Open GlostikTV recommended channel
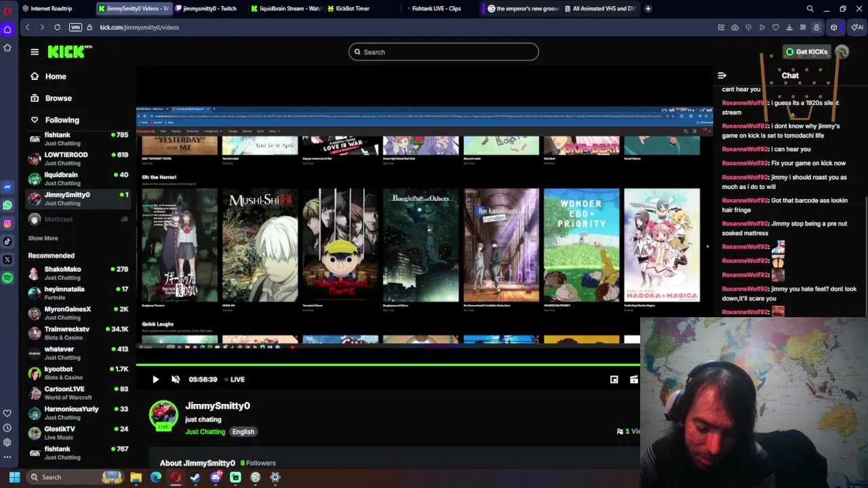868x488 pixels. click(x=78, y=433)
